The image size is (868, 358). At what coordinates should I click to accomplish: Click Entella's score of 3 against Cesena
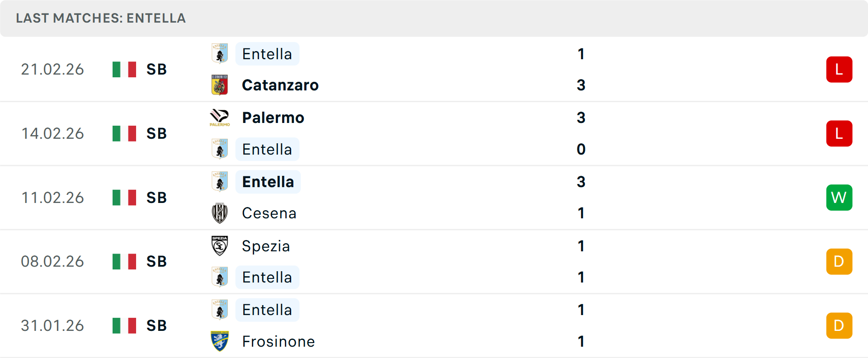pyautogui.click(x=581, y=182)
